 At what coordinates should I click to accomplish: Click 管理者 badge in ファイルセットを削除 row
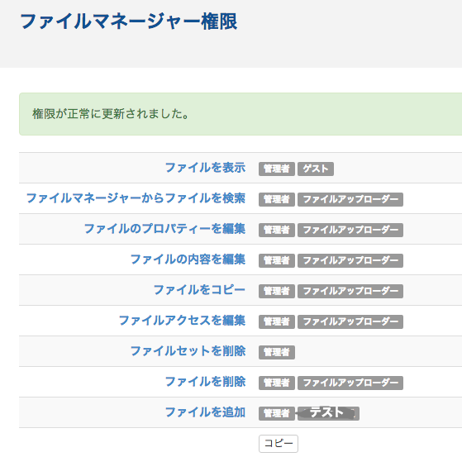277,352
